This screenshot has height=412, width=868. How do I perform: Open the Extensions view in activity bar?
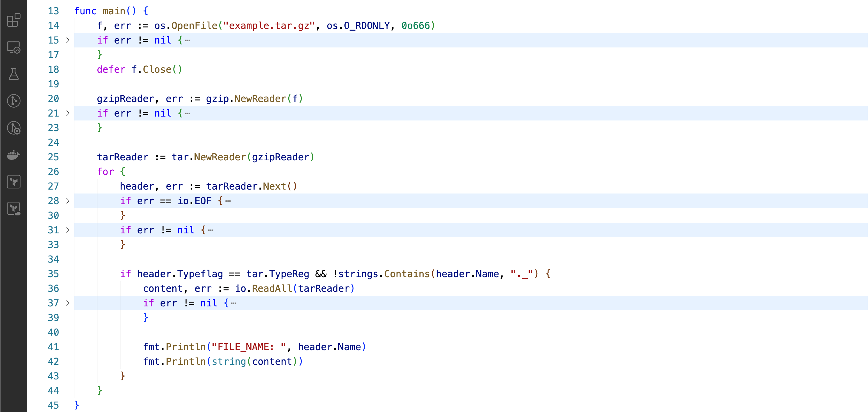13,20
